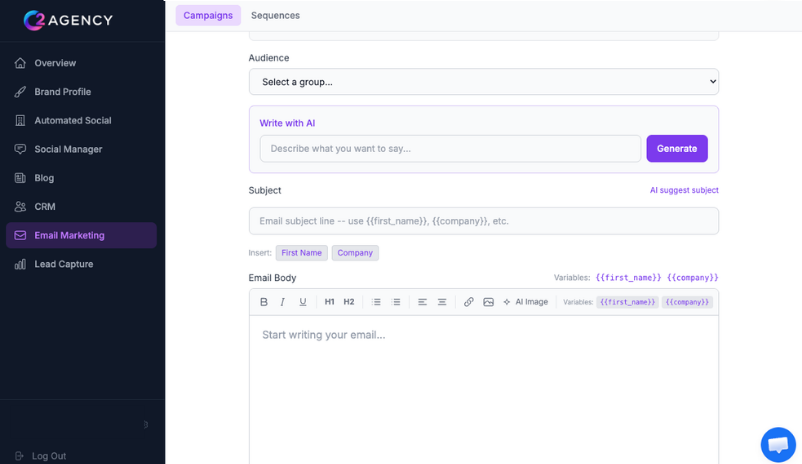Click the Email Marketing envelope icon
This screenshot has width=802, height=464.
point(20,235)
